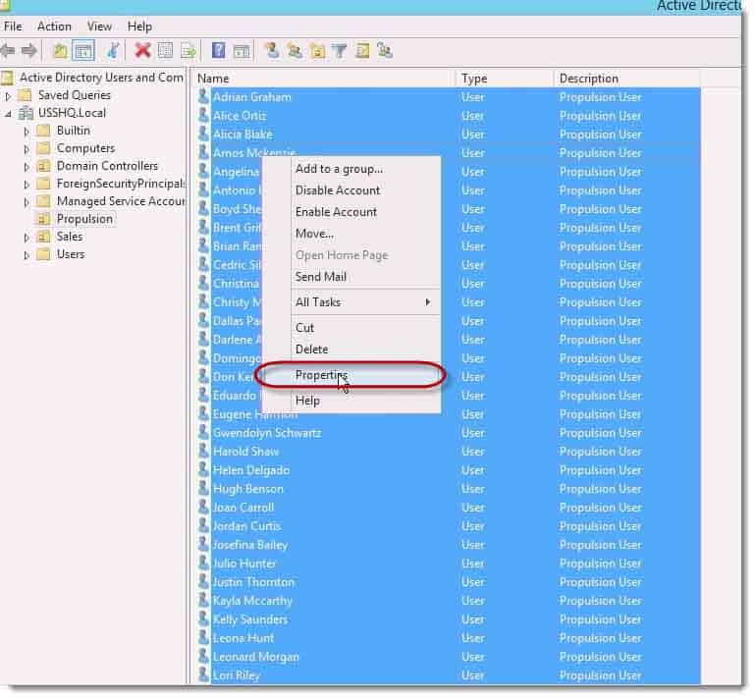The height and width of the screenshot is (700, 756).
Task: Click the Forward arrow in the toolbar
Action: pos(29,50)
